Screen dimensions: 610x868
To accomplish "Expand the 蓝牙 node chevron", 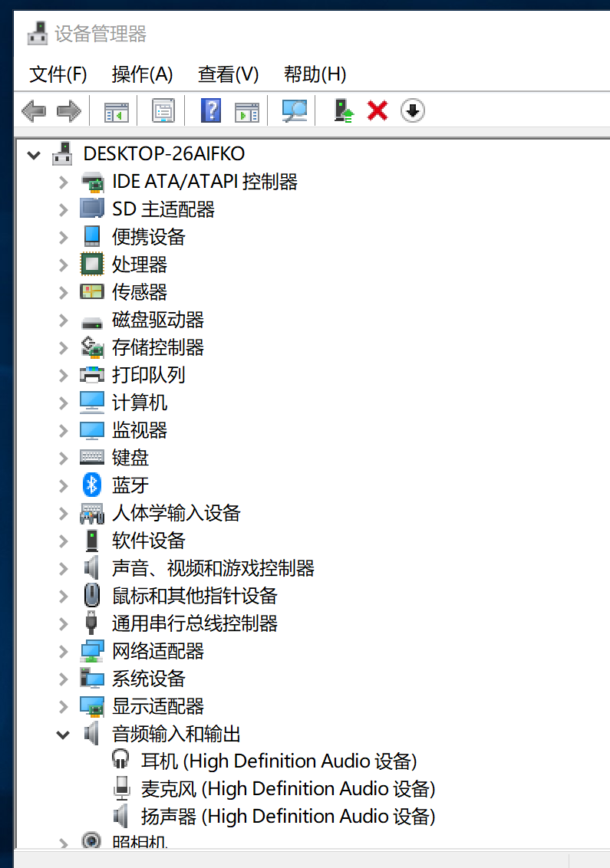I will point(63,486).
